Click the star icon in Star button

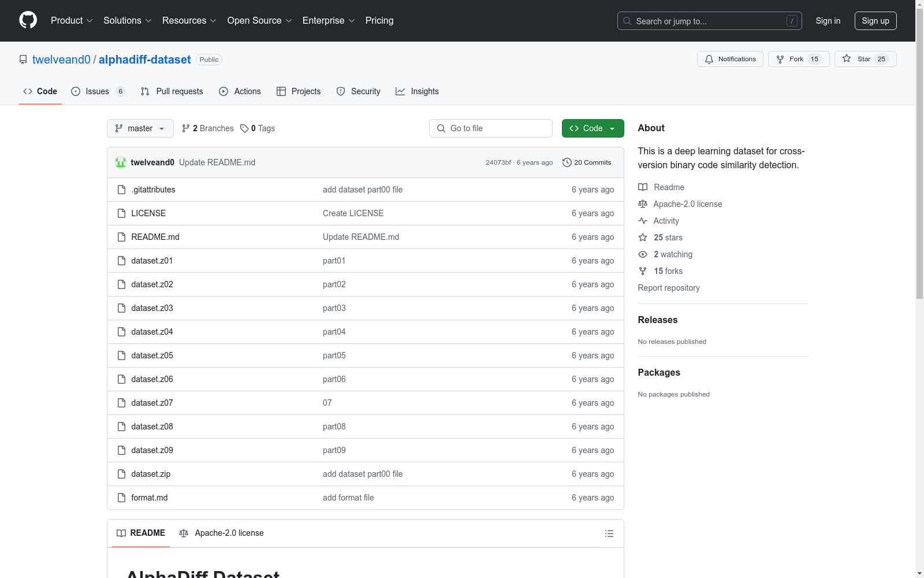pos(847,58)
